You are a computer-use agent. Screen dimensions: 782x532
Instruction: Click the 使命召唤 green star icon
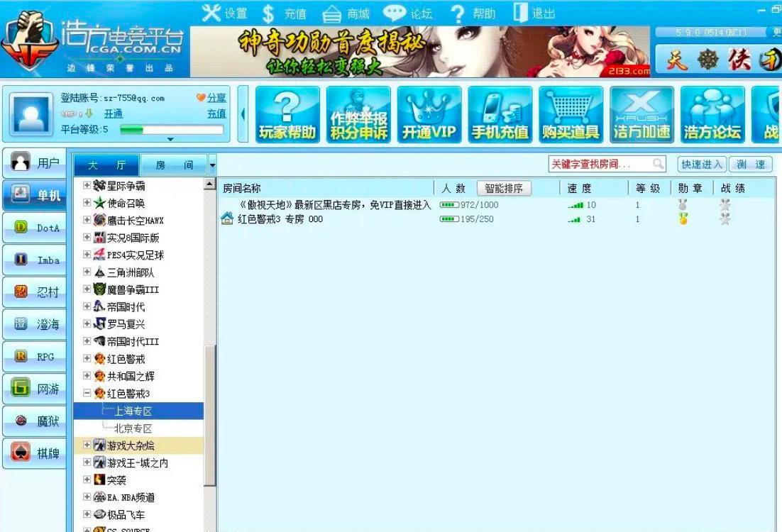pos(99,203)
